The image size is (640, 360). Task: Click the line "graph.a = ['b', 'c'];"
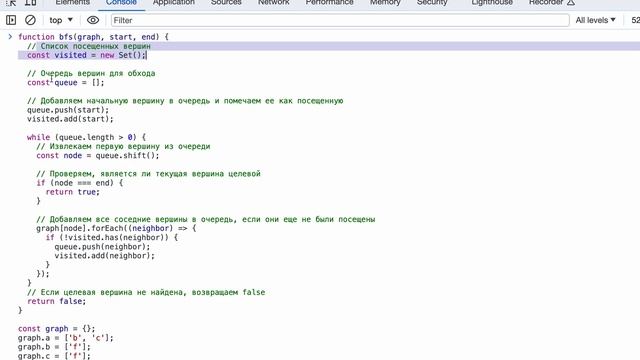coord(66,338)
